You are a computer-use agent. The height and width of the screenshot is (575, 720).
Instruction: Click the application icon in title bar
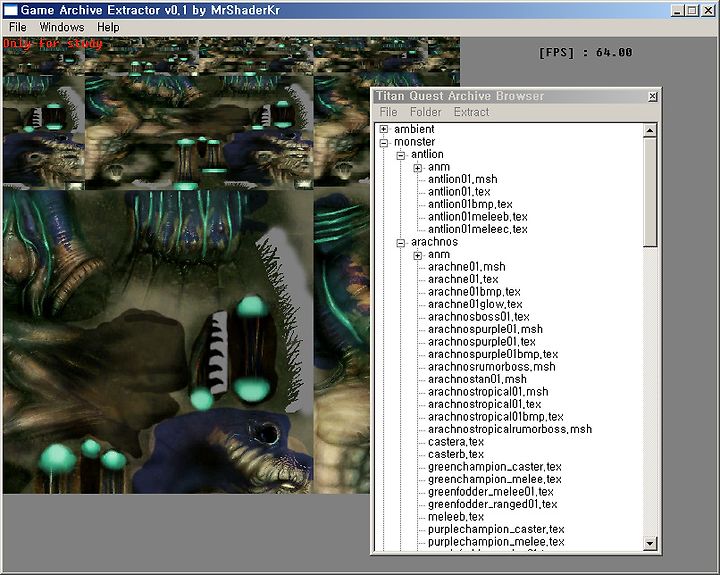point(10,10)
